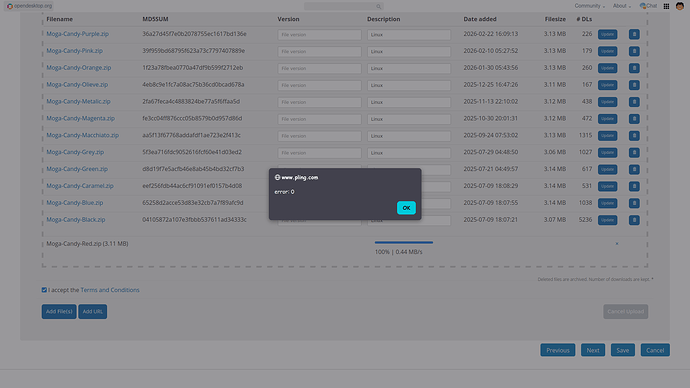Click the Cancel Upload button
Viewport: 690px width, 388px height.
click(625, 311)
